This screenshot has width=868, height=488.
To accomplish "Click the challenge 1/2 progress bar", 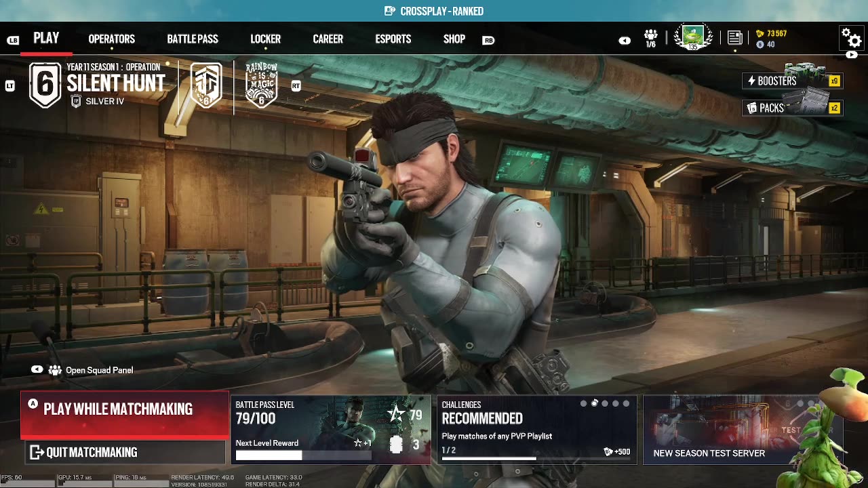I will point(536,459).
